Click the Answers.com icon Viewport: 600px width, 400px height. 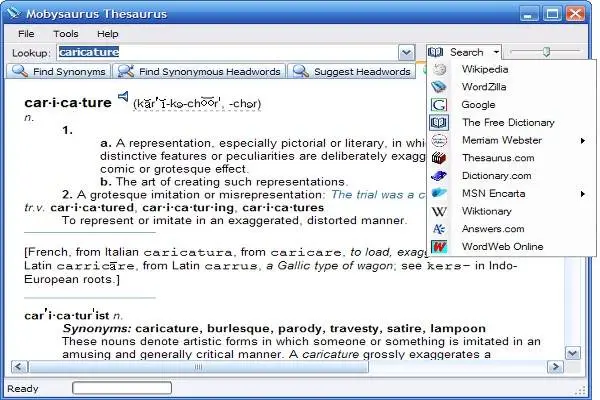click(x=439, y=229)
